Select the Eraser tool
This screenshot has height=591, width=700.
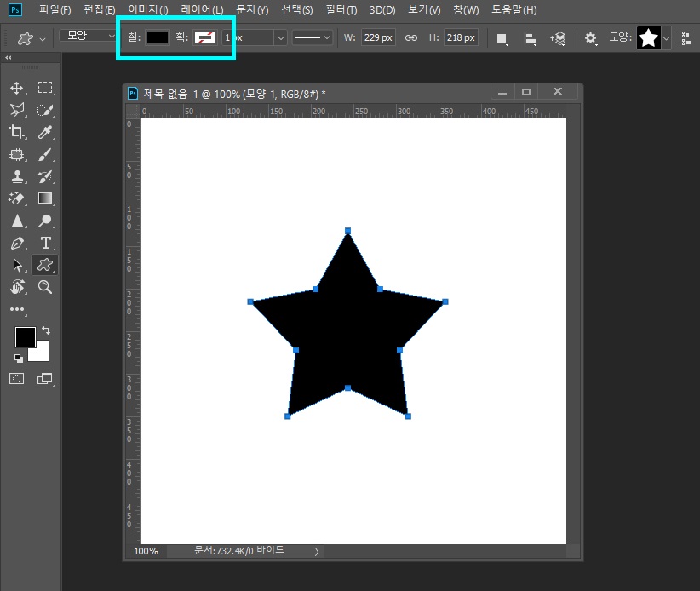17,198
